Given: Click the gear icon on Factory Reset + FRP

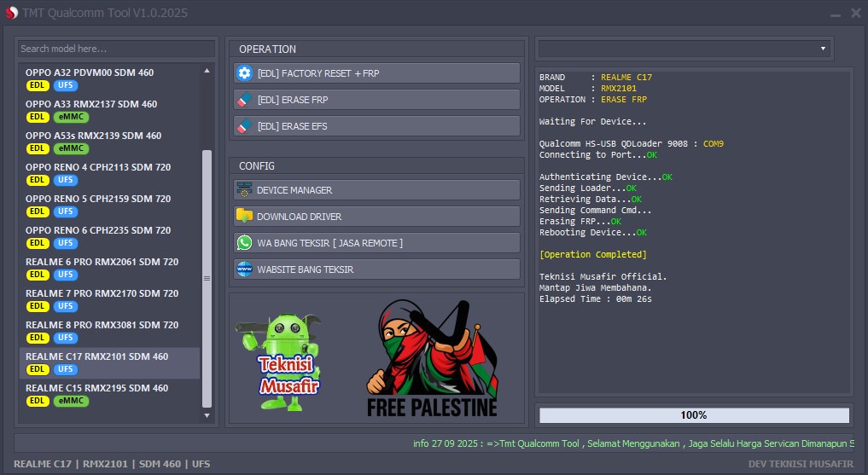Looking at the screenshot, I should pos(244,73).
